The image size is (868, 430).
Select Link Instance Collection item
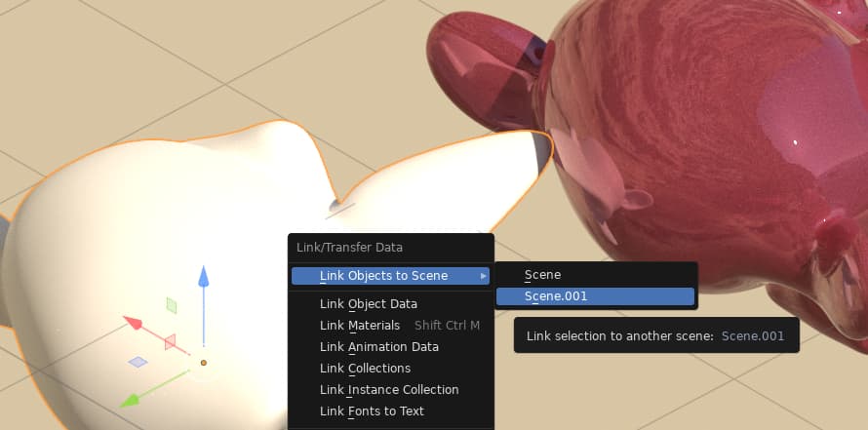click(x=390, y=390)
